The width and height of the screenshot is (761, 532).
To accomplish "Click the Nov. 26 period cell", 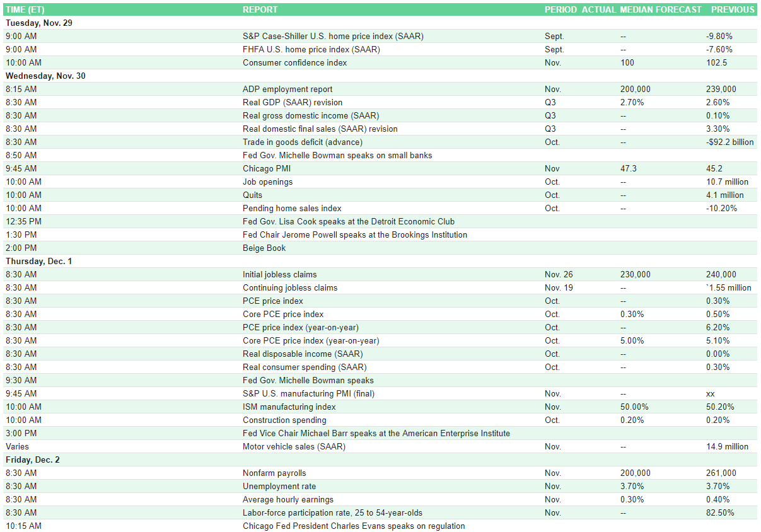I will click(559, 274).
